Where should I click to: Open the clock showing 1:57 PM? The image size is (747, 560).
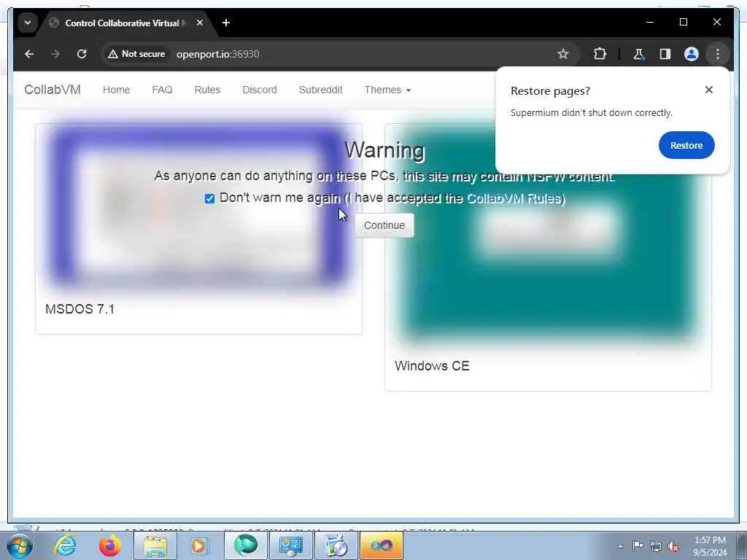click(x=710, y=546)
